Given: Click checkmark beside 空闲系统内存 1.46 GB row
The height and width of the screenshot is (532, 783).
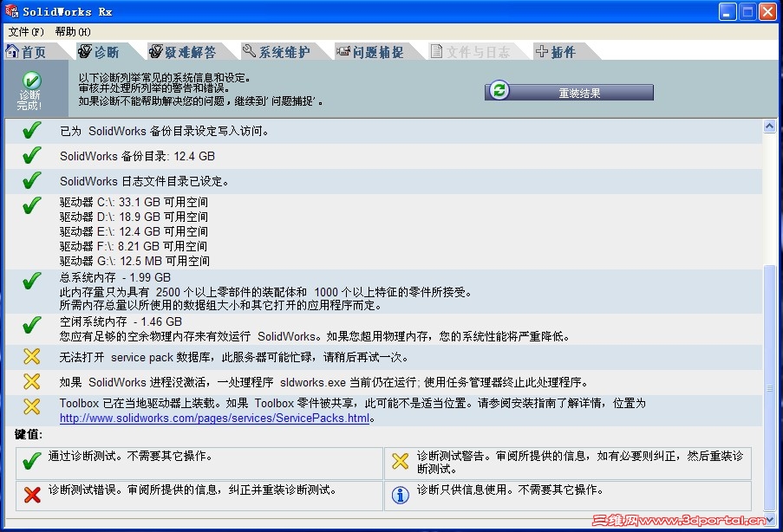Looking at the screenshot, I should [32, 325].
